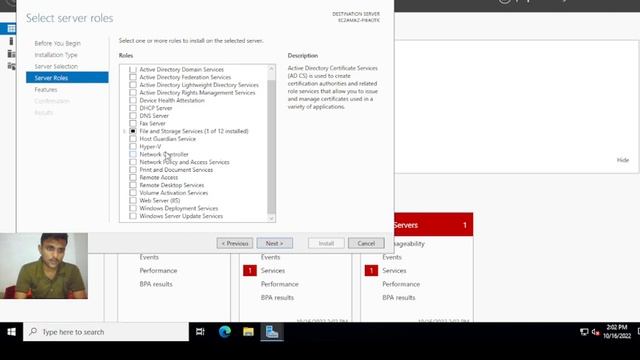Check the DHCP Server role
This screenshot has height=360, width=640.
pos(133,108)
